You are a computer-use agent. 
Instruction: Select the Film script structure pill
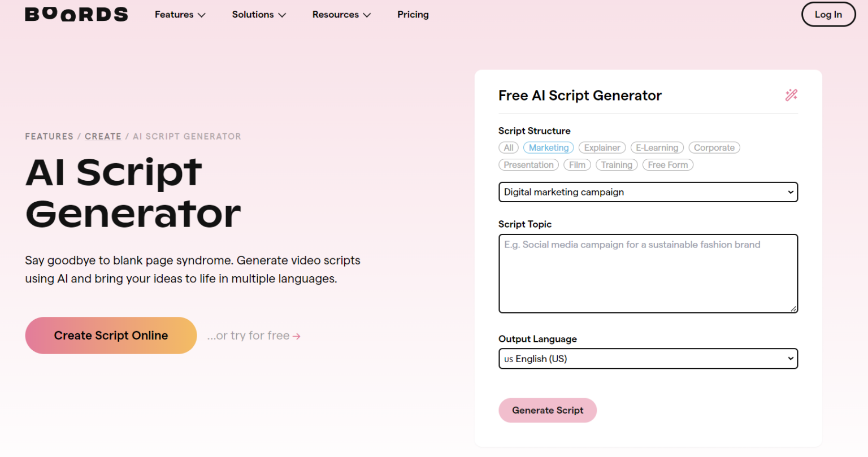[x=577, y=164]
